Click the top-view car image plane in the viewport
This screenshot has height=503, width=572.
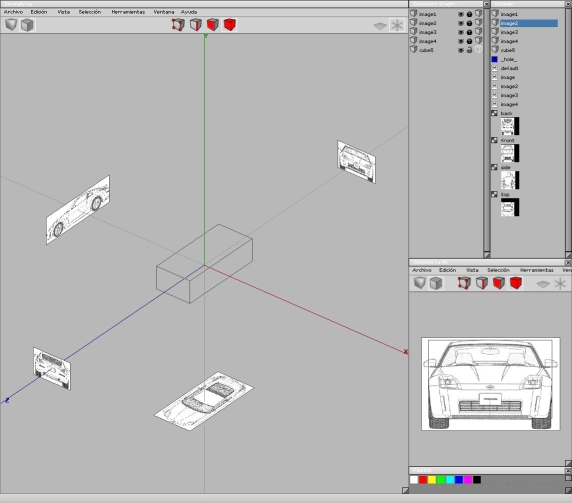click(204, 401)
